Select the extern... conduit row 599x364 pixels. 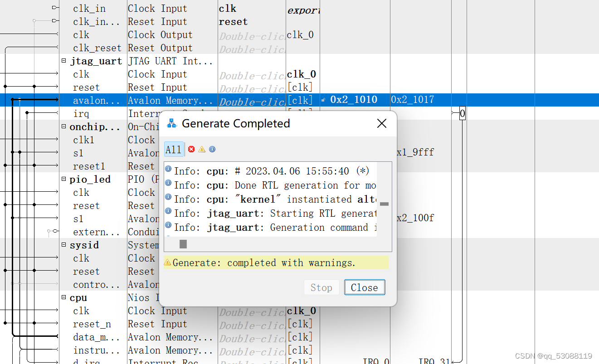(96, 232)
